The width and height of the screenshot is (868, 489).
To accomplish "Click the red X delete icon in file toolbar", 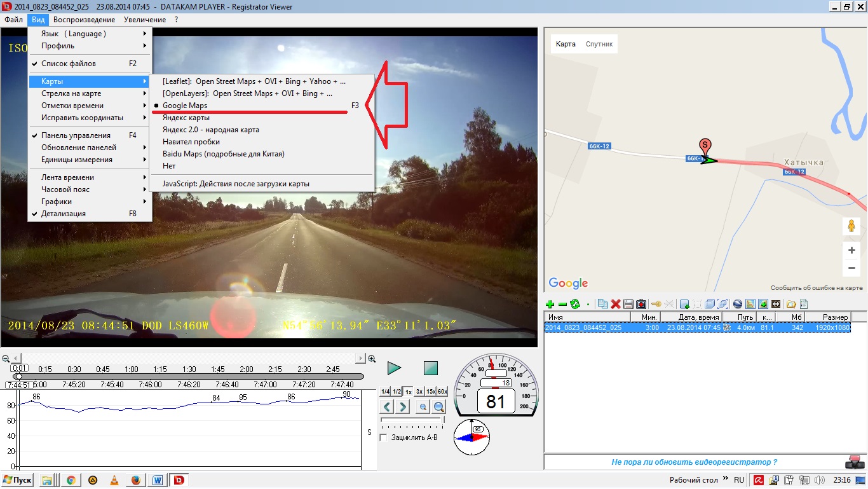I will click(x=615, y=305).
